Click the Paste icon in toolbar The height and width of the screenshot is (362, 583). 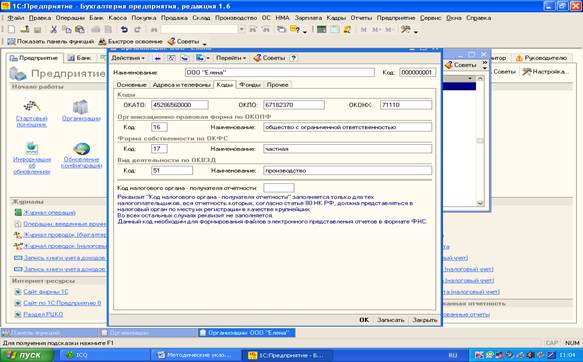(80, 29)
